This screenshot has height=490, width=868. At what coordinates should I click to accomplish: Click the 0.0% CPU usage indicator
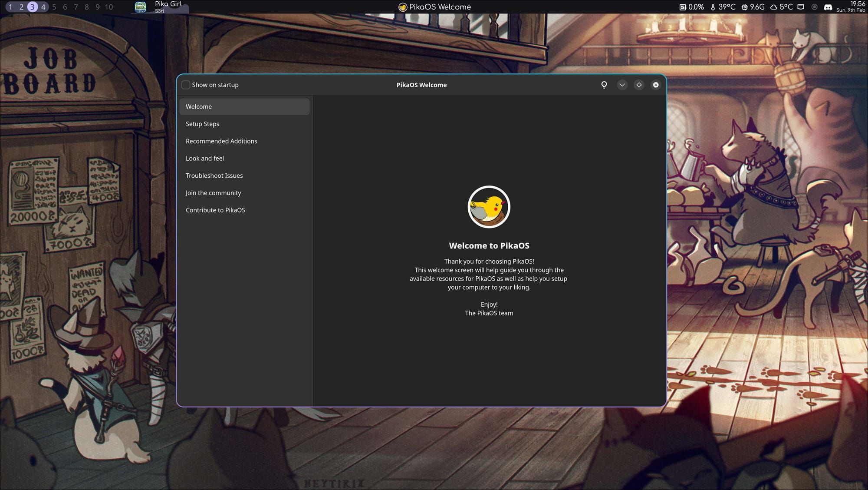coord(692,7)
